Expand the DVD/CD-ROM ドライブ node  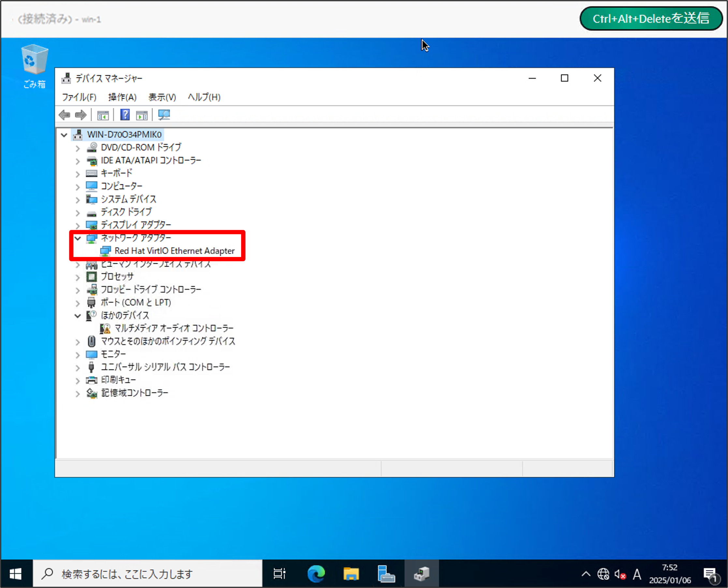[78, 148]
